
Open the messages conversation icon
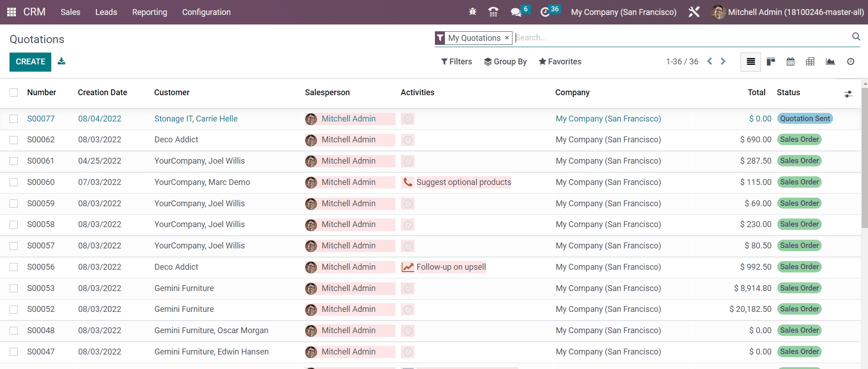[516, 12]
